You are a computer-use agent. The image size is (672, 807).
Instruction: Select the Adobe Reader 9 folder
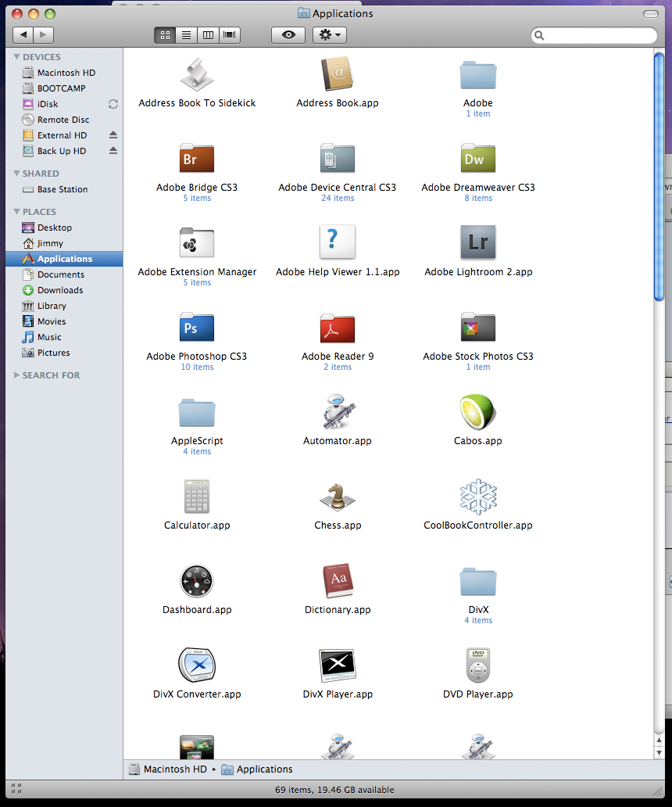(338, 328)
